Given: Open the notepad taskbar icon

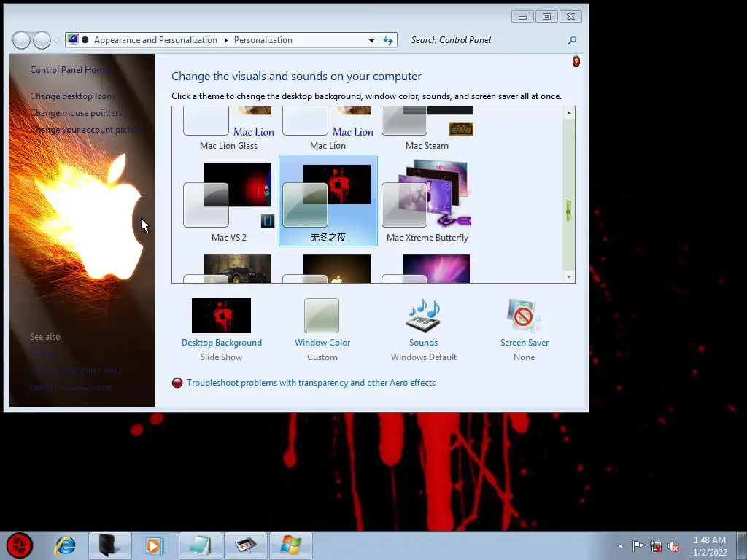Looking at the screenshot, I should pyautogui.click(x=200, y=545).
